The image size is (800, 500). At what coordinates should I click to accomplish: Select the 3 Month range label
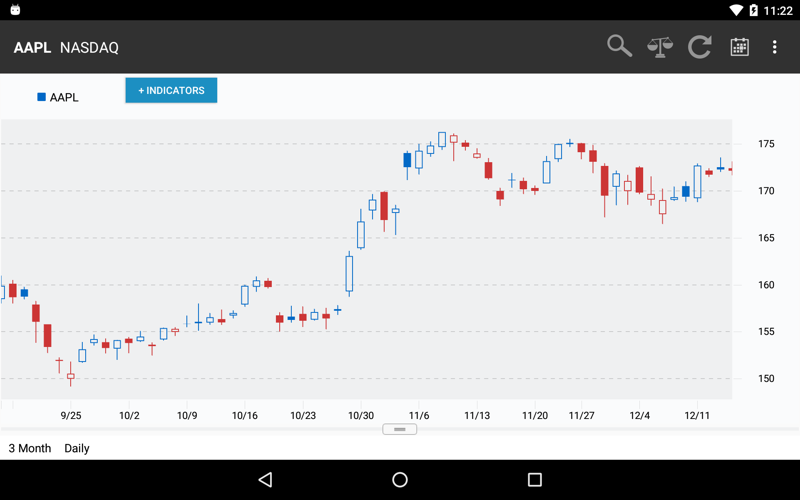(x=30, y=448)
